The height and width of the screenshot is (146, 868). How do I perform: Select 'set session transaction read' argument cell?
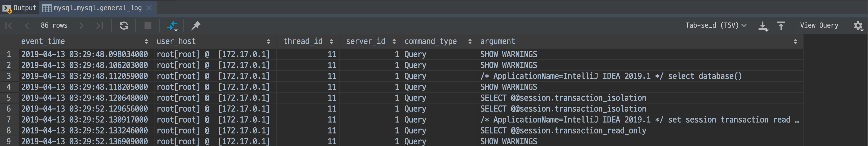640,119
